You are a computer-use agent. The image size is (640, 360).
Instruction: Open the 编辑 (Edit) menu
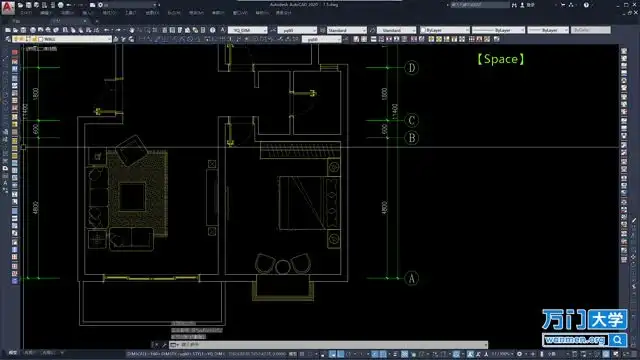click(45, 13)
